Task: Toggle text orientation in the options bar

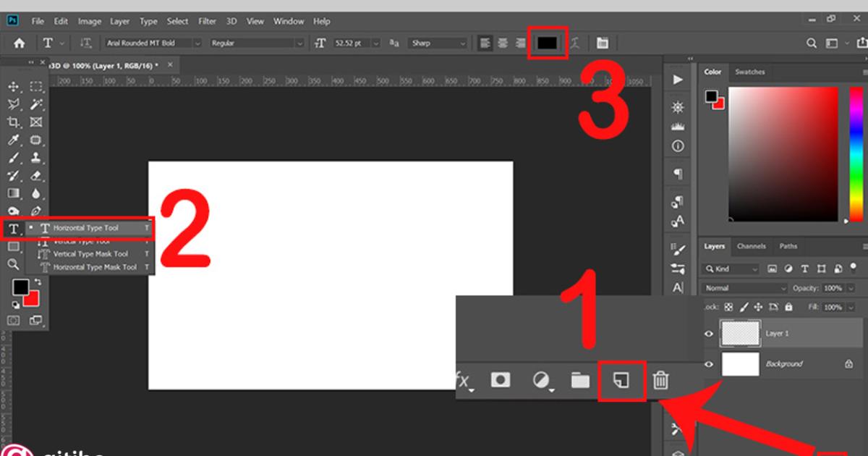Action: (85, 43)
